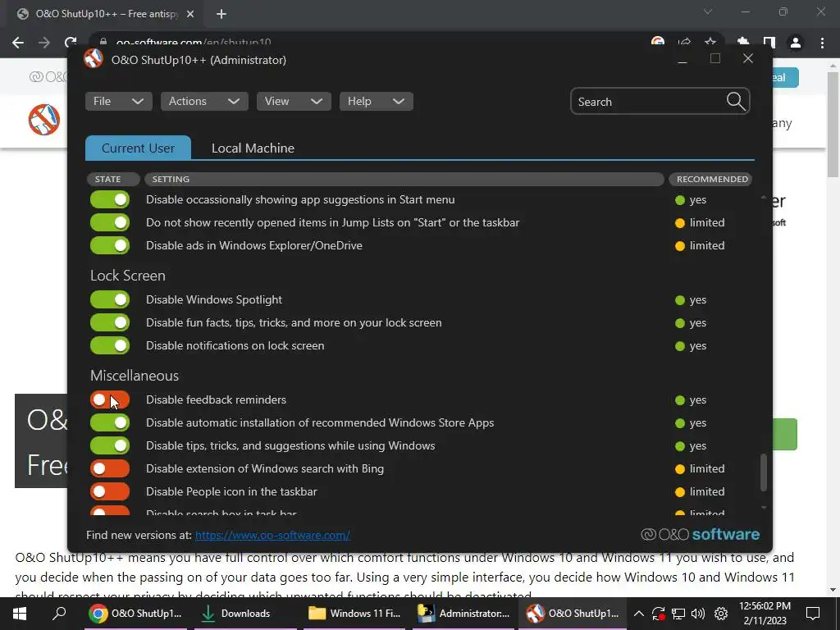Toggle Disable occasionally showing app suggestions

(110, 200)
